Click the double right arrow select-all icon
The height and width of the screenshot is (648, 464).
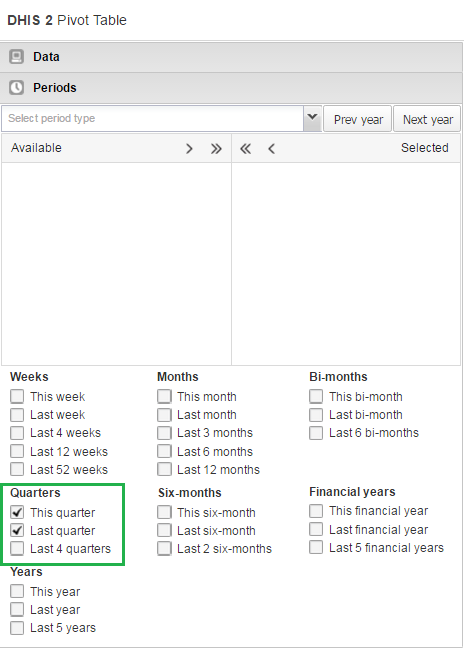[x=216, y=148]
